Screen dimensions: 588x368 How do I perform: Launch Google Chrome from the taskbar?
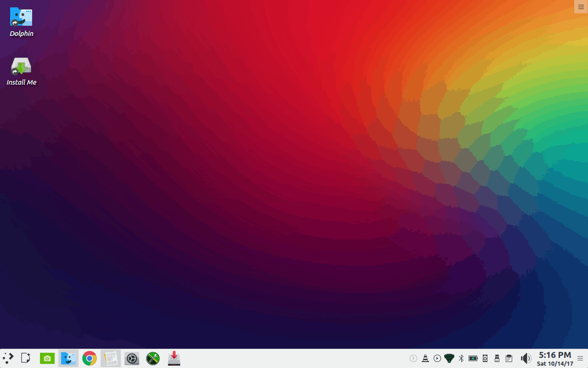90,358
